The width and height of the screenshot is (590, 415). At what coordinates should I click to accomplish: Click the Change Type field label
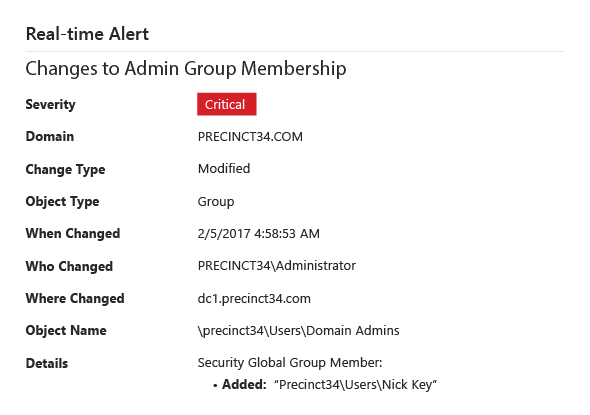click(65, 170)
